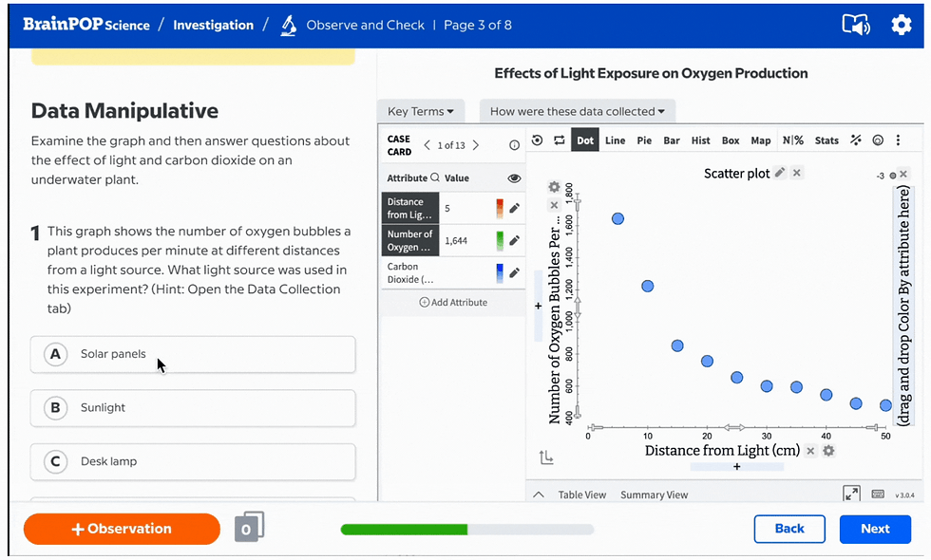Expand graph to fullscreen
Viewport: 931px width, 560px height.
click(x=851, y=495)
